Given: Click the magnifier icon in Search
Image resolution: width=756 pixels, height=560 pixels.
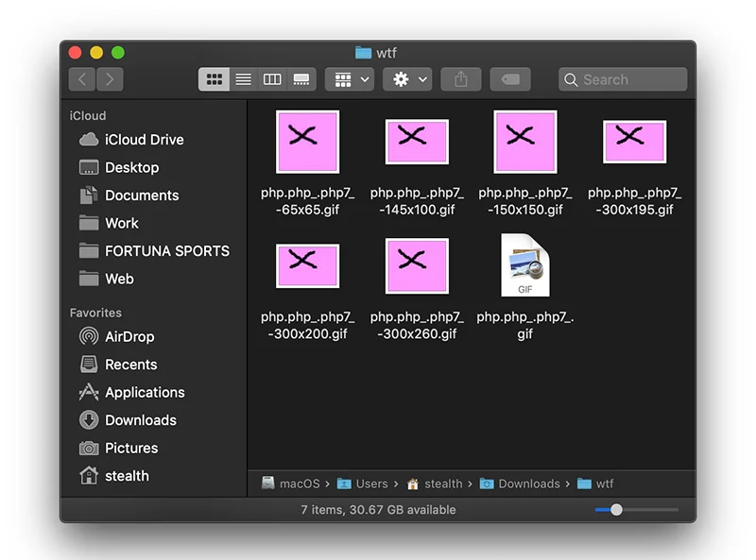Looking at the screenshot, I should 571,79.
